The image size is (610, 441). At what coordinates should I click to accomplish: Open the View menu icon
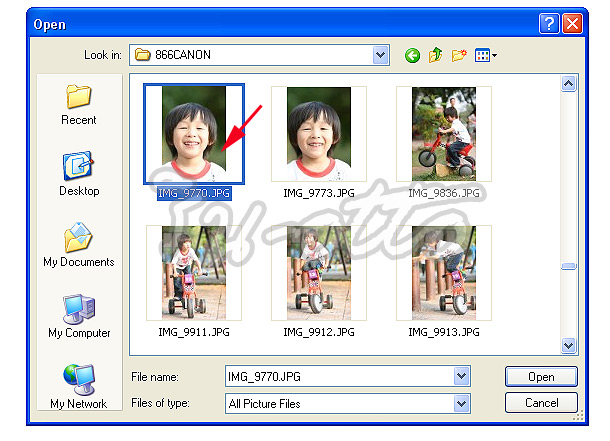click(x=486, y=55)
